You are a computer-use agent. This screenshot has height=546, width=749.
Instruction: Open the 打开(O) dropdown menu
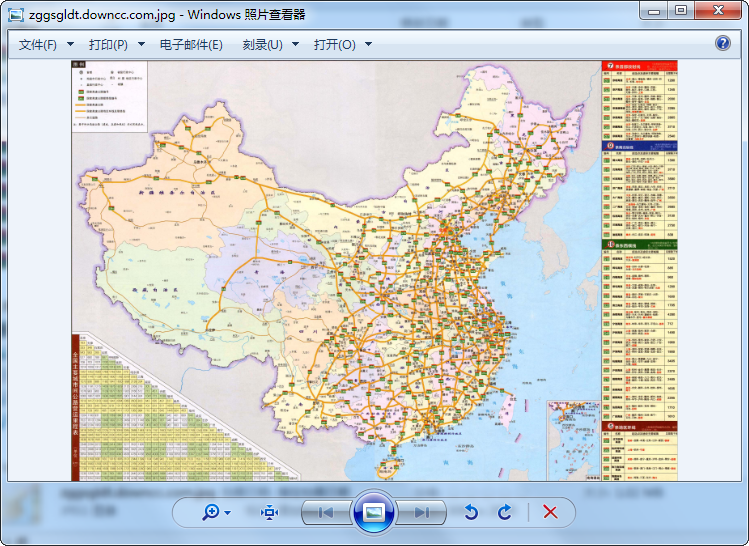342,45
